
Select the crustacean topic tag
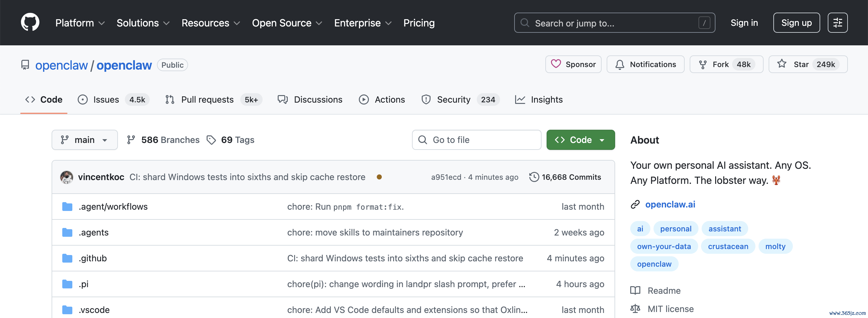click(728, 246)
